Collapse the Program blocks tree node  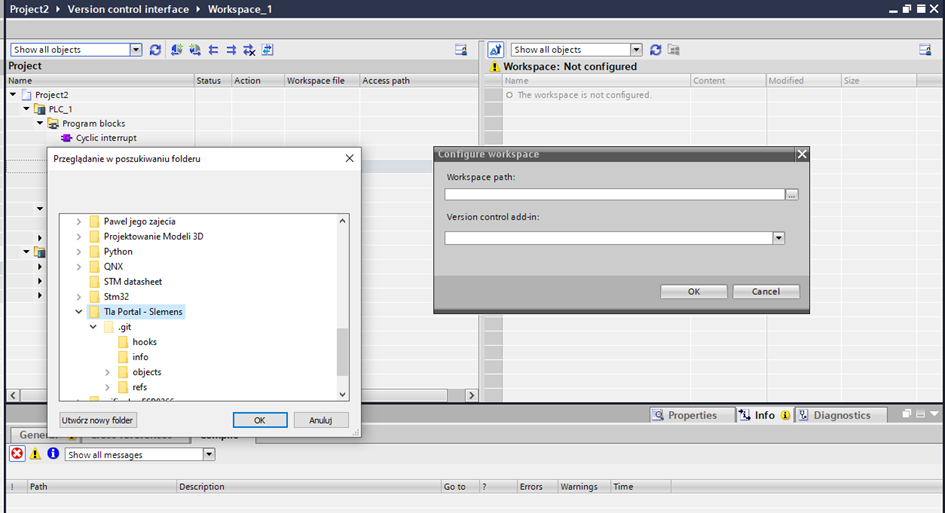41,124
